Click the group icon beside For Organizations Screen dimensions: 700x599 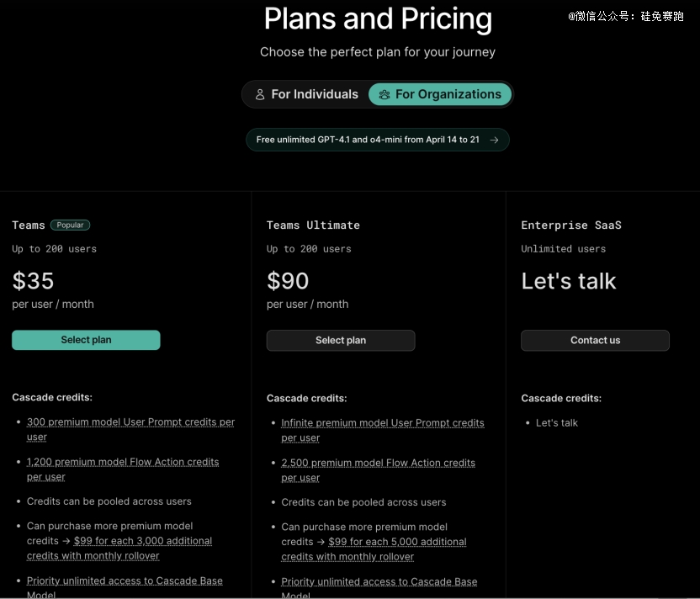384,94
